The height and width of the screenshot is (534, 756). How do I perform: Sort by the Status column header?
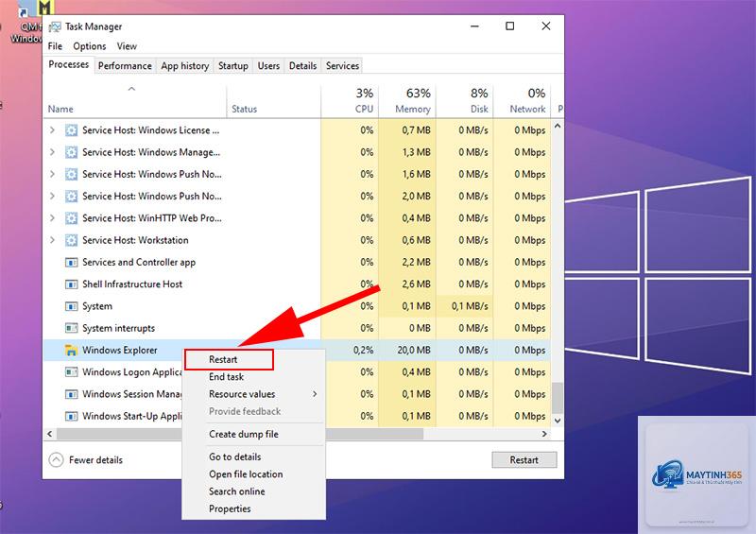pos(274,101)
